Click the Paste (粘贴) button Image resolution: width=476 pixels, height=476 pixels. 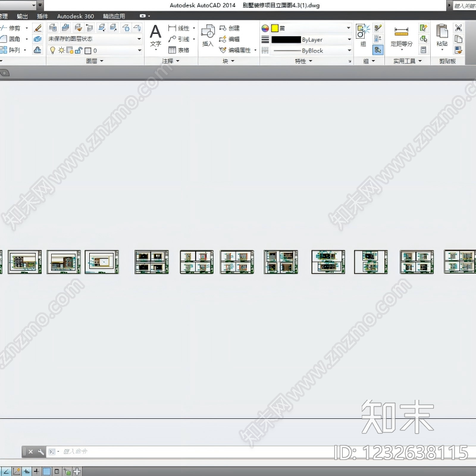(x=442, y=36)
